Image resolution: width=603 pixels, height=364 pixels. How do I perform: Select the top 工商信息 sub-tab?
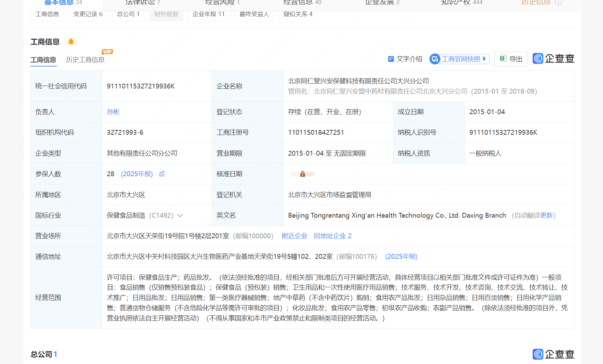[47, 14]
